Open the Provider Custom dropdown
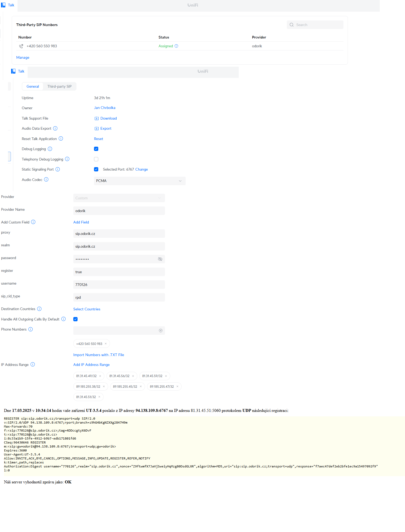Image resolution: width=405 pixels, height=532 pixels. [119, 198]
